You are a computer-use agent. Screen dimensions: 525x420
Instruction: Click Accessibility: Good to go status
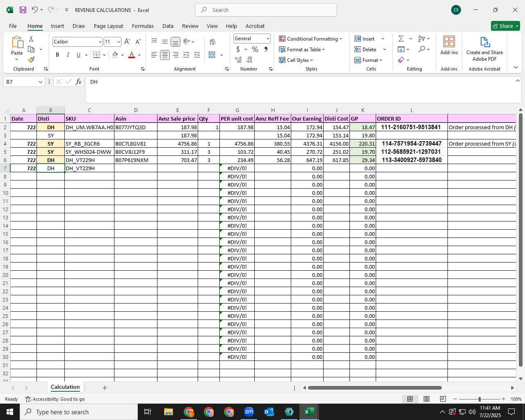[55, 399]
